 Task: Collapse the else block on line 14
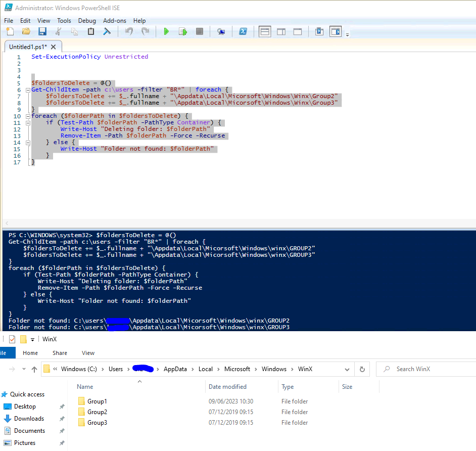pyautogui.click(x=28, y=143)
